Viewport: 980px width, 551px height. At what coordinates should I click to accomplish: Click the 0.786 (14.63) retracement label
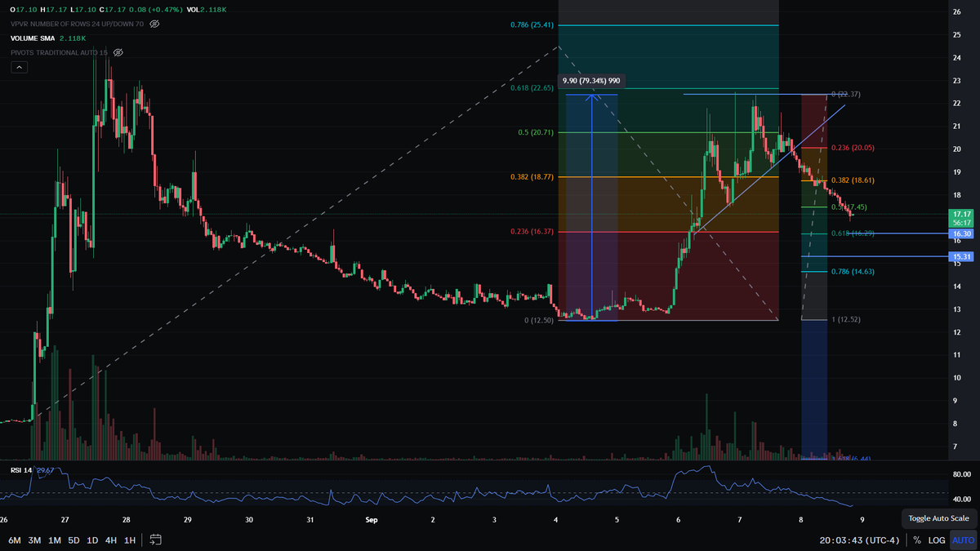853,272
